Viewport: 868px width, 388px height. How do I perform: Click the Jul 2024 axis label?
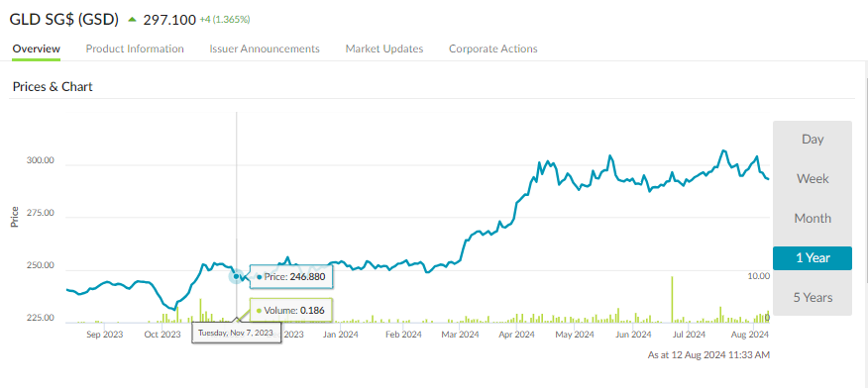pyautogui.click(x=689, y=335)
